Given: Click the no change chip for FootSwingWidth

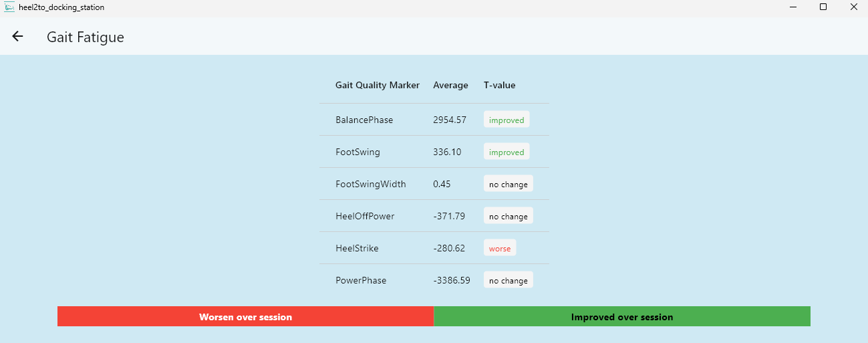Looking at the screenshot, I should coord(508,185).
